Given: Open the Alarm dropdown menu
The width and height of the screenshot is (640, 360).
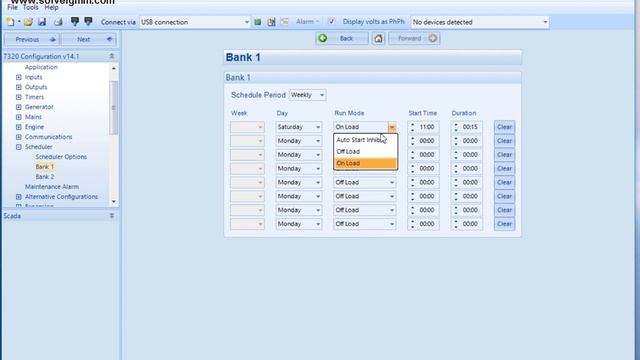Looking at the screenshot, I should pyautogui.click(x=307, y=22).
